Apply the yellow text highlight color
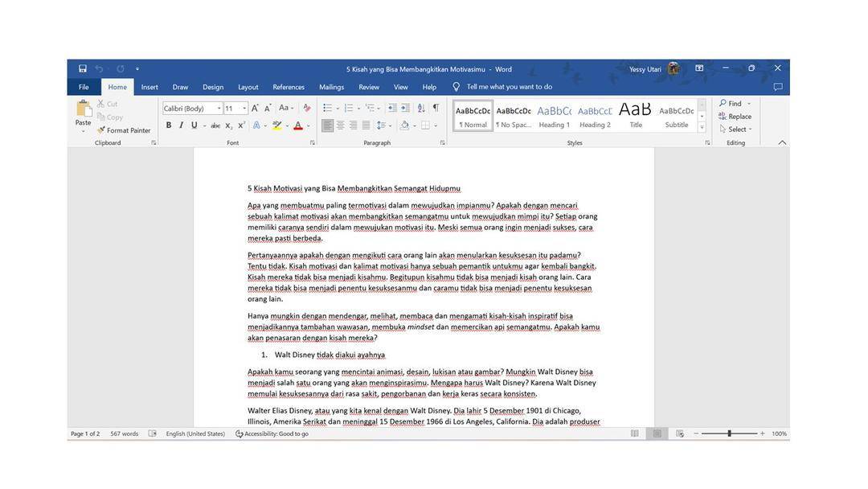 pyautogui.click(x=276, y=125)
